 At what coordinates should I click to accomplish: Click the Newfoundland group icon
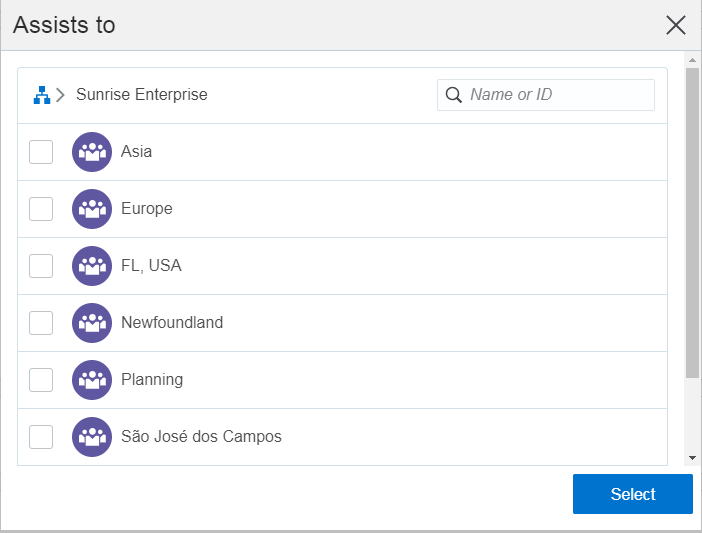click(x=92, y=323)
